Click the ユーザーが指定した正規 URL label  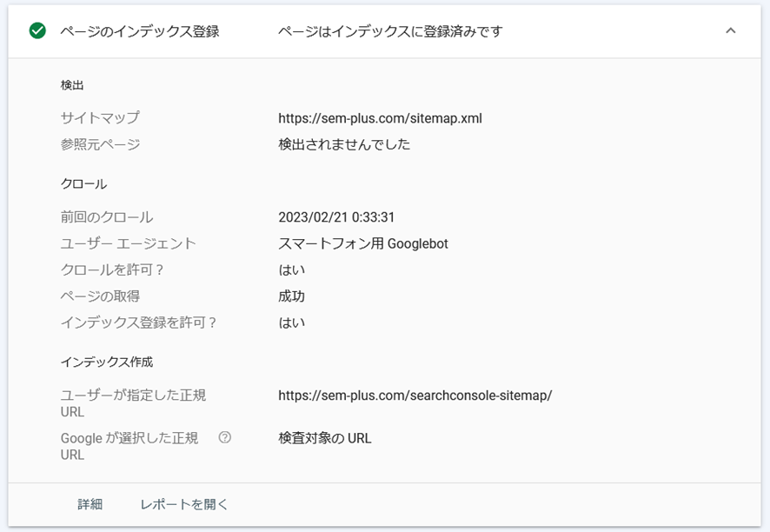pos(133,403)
